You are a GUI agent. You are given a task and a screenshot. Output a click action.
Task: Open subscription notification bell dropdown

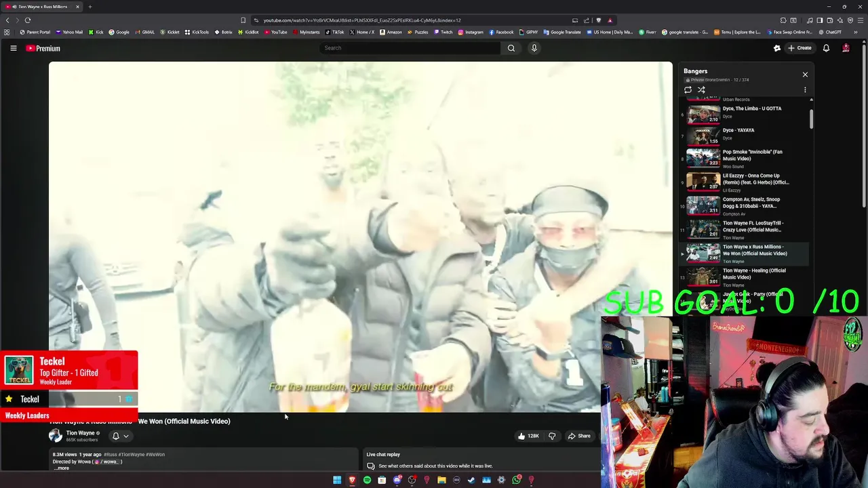(120, 436)
